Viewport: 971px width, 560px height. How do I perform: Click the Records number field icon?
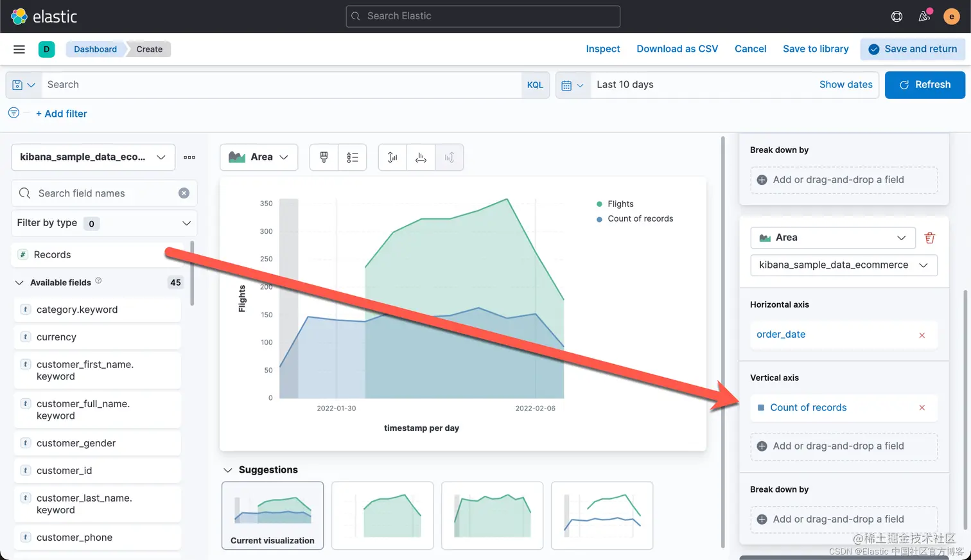[23, 255]
